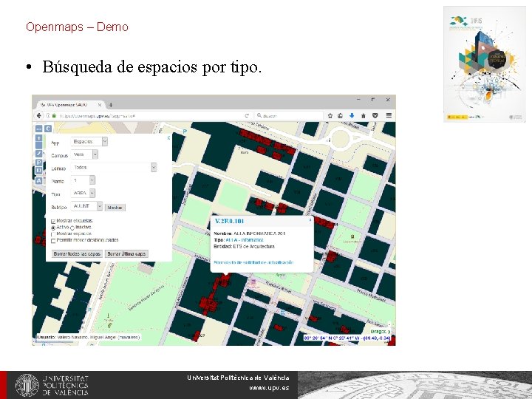532x399 pixels.
Task: Enable Permitir mover checkbox
Action: click(53, 241)
